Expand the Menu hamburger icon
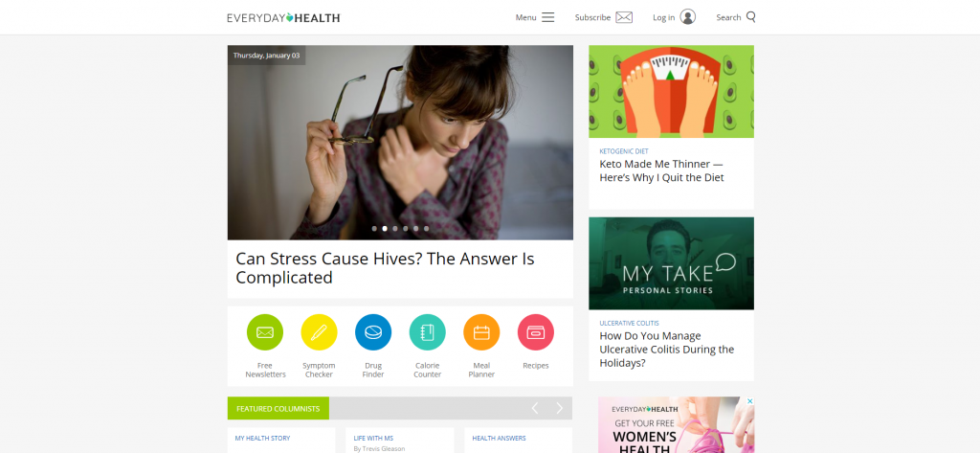 point(548,17)
